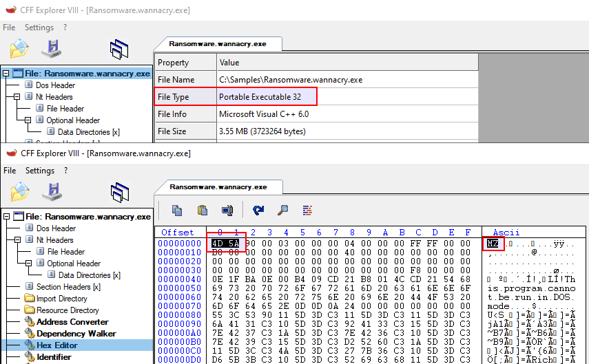This screenshot has height=364, width=589.
Task: Click the Copy icon in hex editor toolbar
Action: point(177,210)
